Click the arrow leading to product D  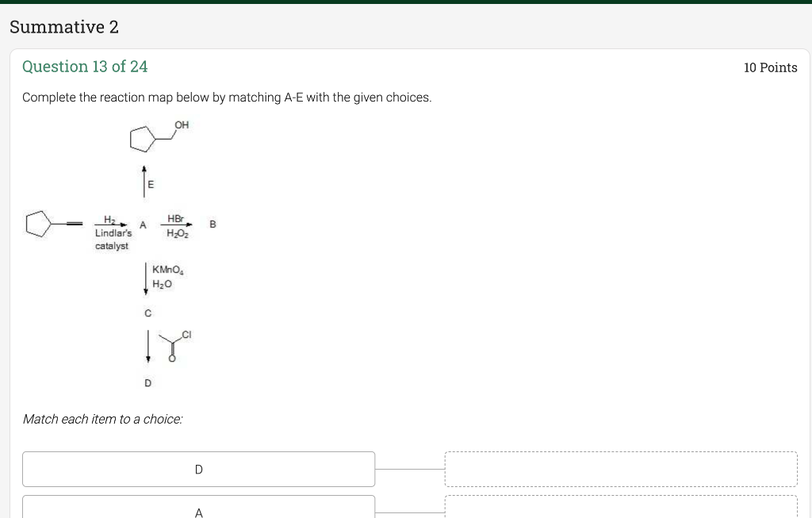(147, 346)
